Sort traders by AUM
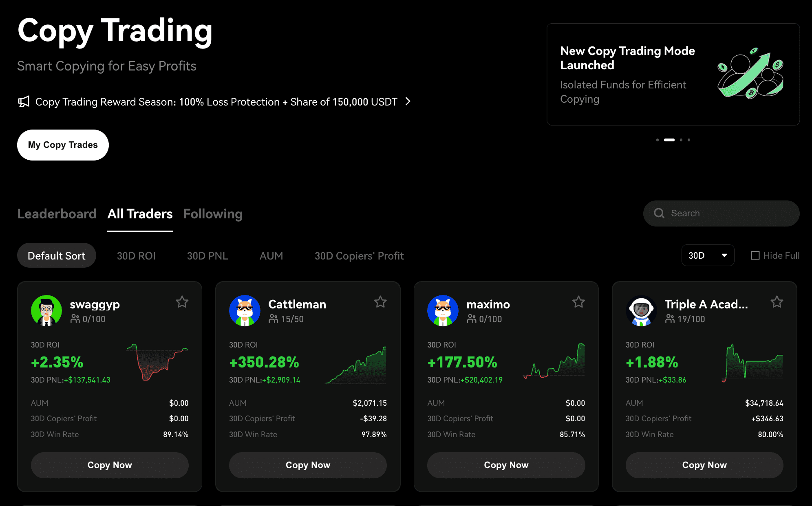This screenshot has height=506, width=812. coord(271,255)
